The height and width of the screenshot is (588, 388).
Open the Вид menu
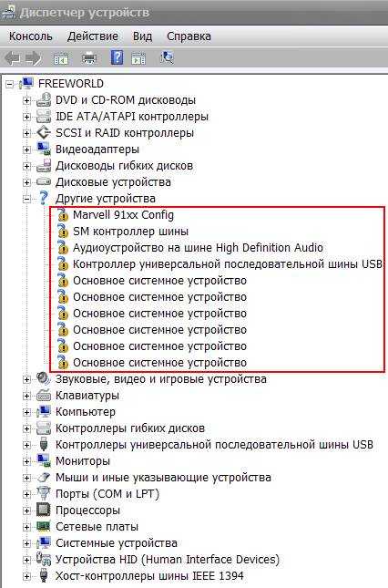142,36
